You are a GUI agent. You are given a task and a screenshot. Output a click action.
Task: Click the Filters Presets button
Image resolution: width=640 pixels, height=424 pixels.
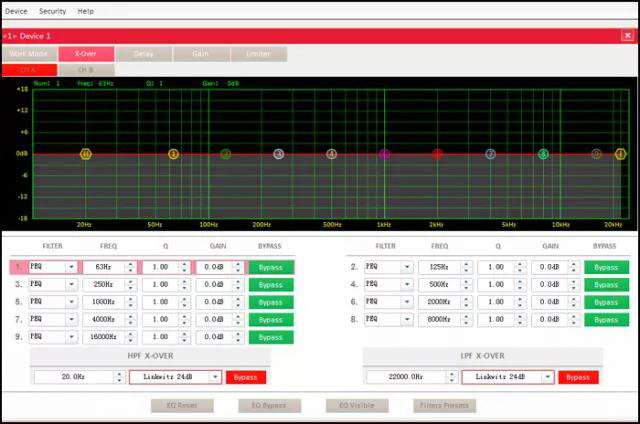pos(445,406)
